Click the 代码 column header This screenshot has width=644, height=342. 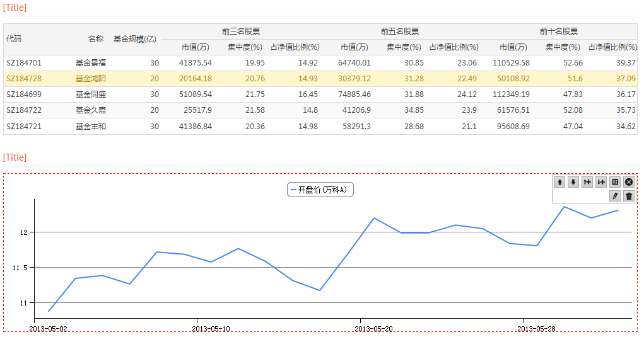14,39
